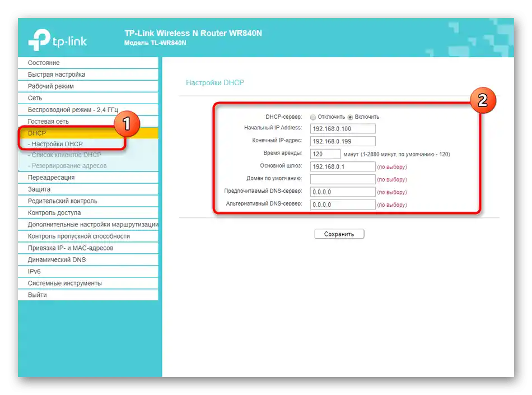
Task: Go to Родительский контроль
Action: (x=88, y=201)
